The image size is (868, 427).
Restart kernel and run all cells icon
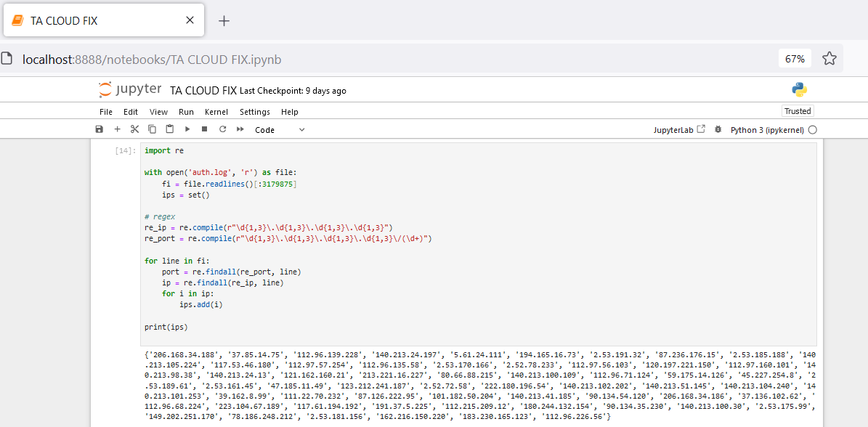click(240, 129)
